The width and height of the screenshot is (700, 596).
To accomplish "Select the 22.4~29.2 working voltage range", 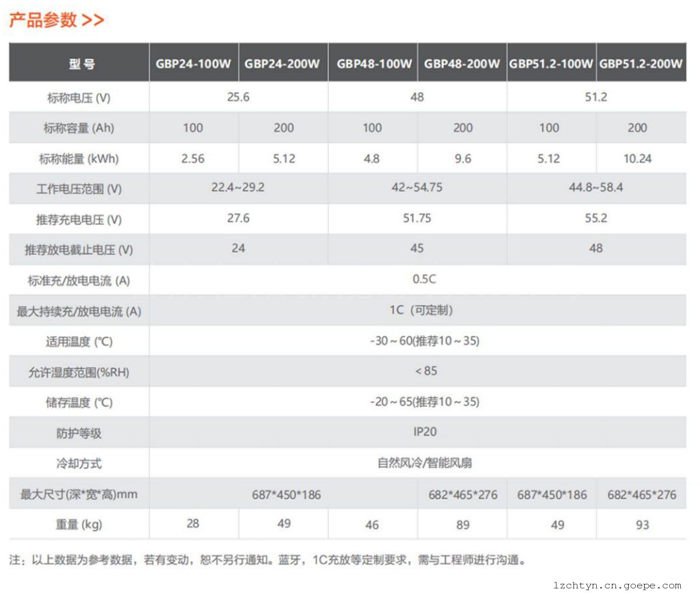I will point(238,187).
